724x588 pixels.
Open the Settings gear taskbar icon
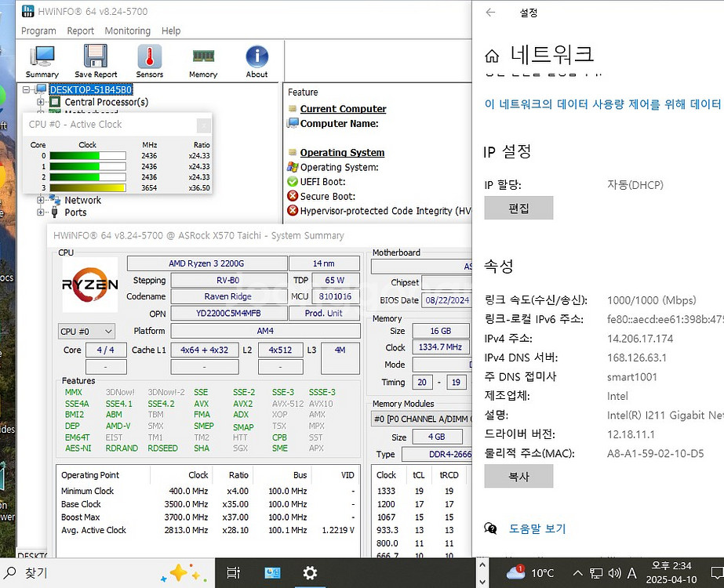(310, 573)
